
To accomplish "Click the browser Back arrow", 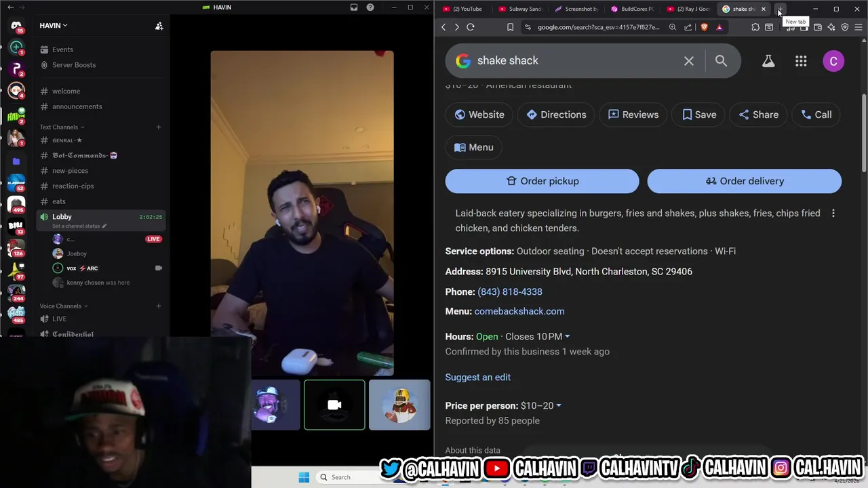I will coord(443,27).
